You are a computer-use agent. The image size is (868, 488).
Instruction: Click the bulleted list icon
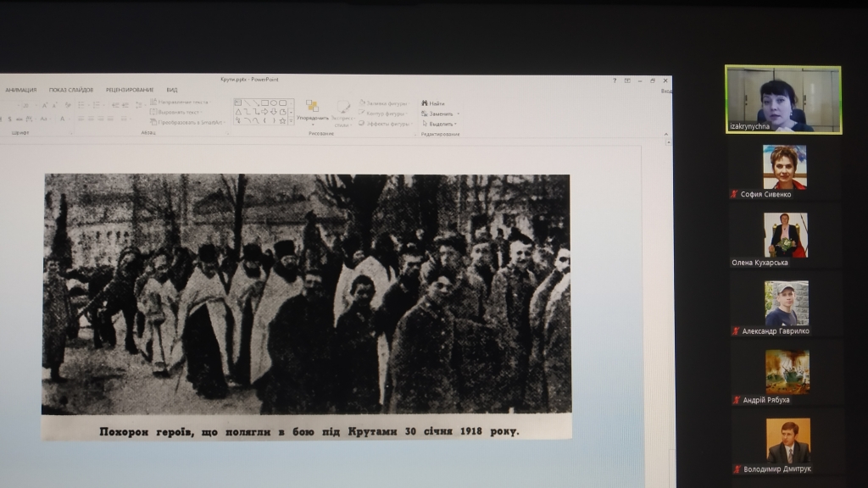pyautogui.click(x=82, y=105)
